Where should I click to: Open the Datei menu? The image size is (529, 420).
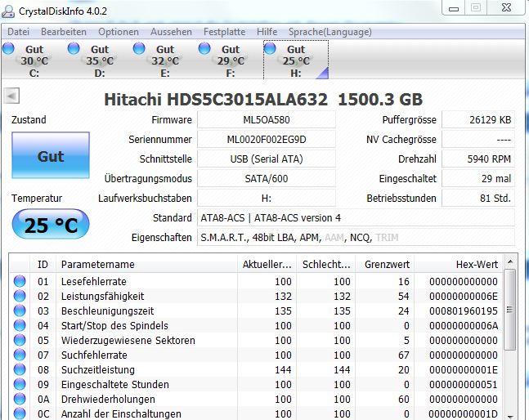[x=18, y=32]
